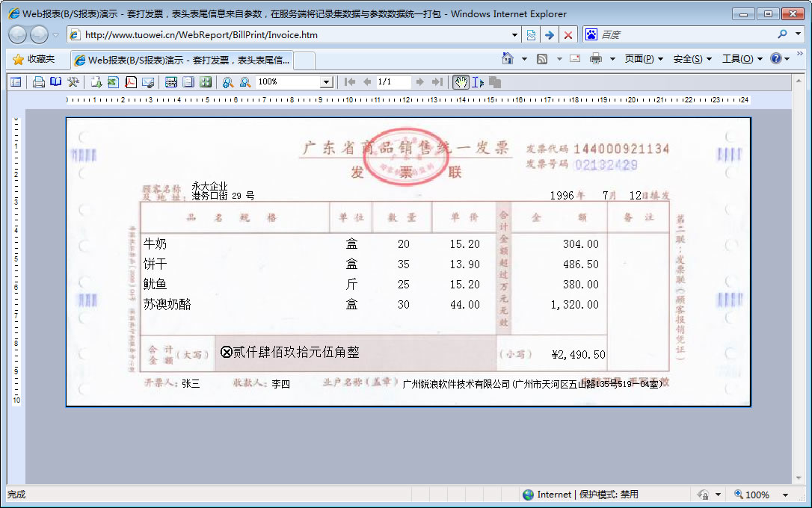Open the 页面(P) menu
The width and height of the screenshot is (812, 508).
tap(643, 59)
